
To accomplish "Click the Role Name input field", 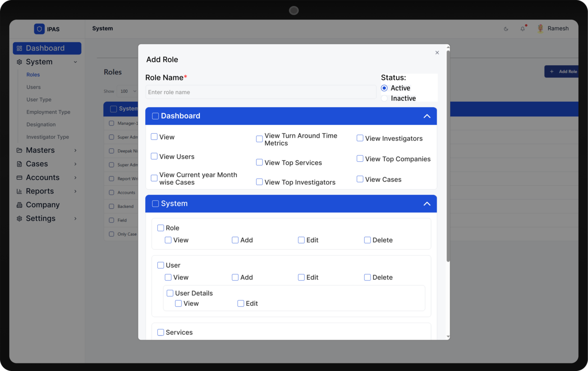I will point(261,92).
